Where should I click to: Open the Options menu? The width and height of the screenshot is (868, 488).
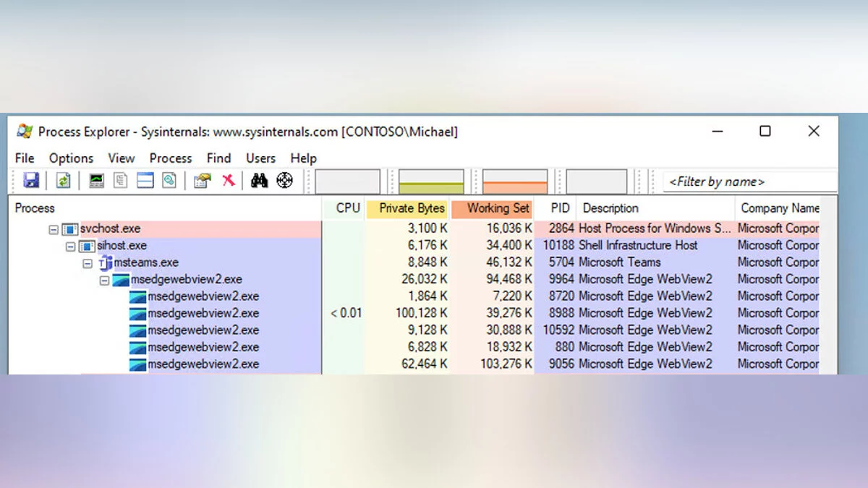pos(71,158)
